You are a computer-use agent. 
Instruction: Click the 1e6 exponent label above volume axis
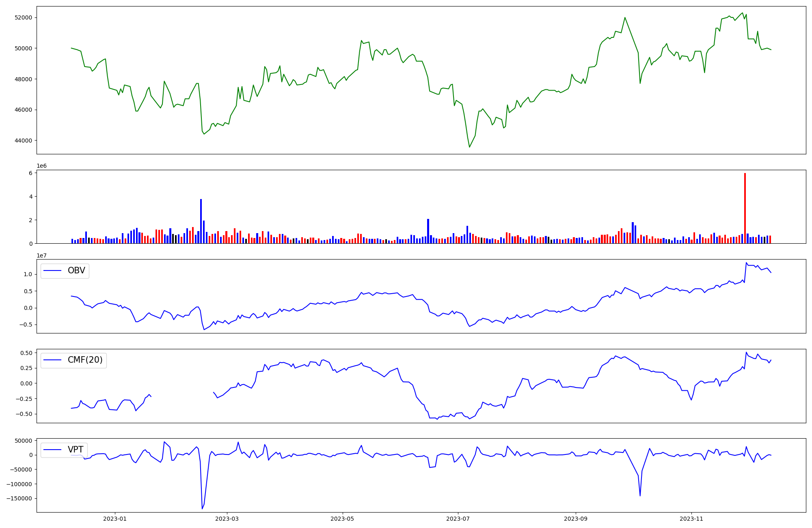click(41, 166)
